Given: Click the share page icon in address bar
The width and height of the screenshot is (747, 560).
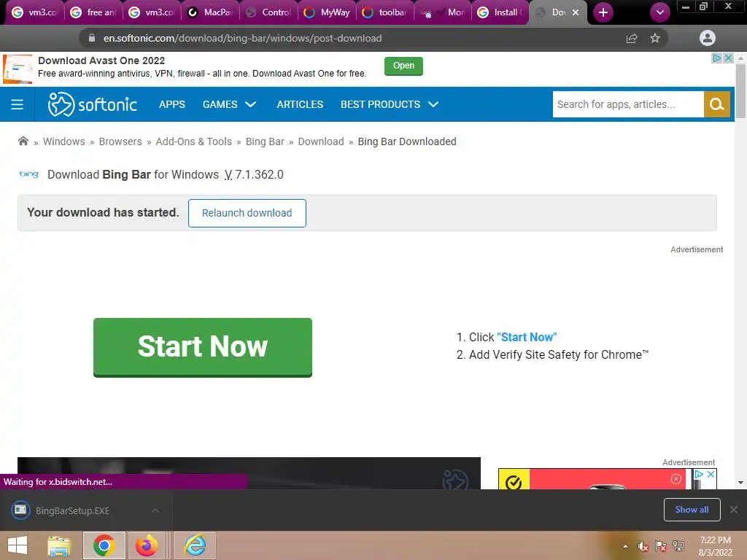Looking at the screenshot, I should [632, 38].
